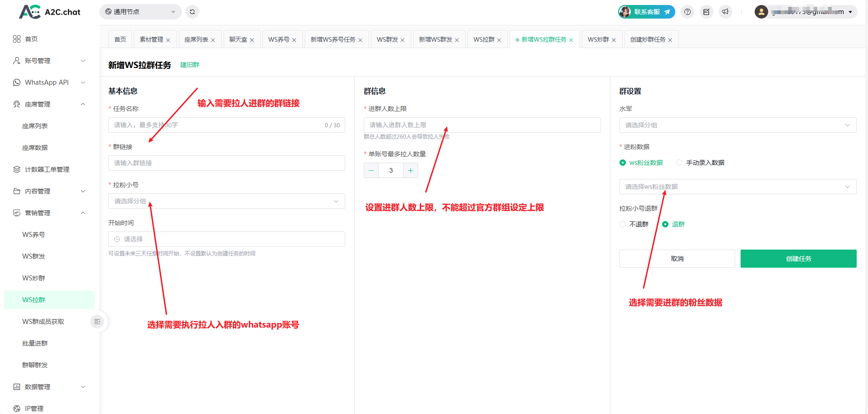The image size is (868, 414).
Task: Open the 通用节点 node dropdown
Action: point(140,12)
